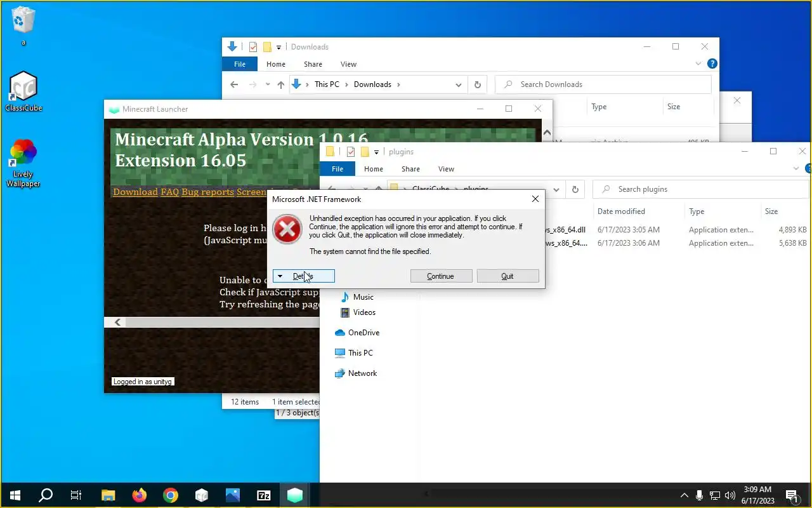The width and height of the screenshot is (812, 508).
Task: Go back in the Downloads window
Action: point(234,84)
